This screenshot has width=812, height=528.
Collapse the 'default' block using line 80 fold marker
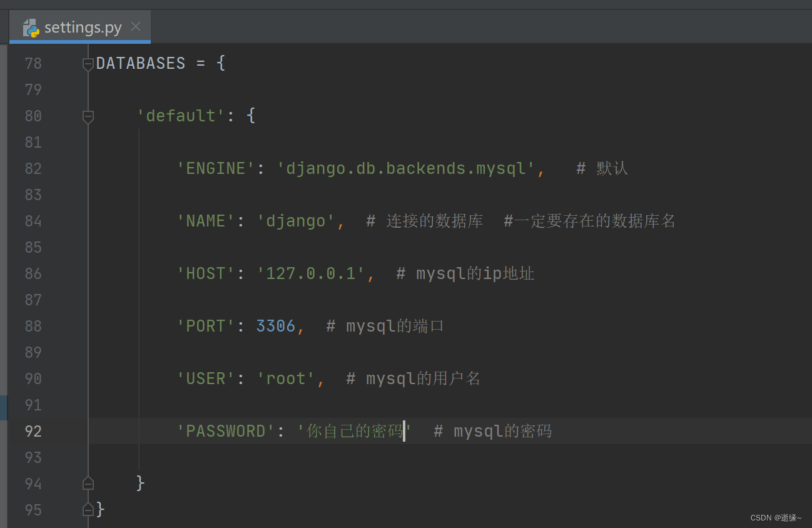88,116
